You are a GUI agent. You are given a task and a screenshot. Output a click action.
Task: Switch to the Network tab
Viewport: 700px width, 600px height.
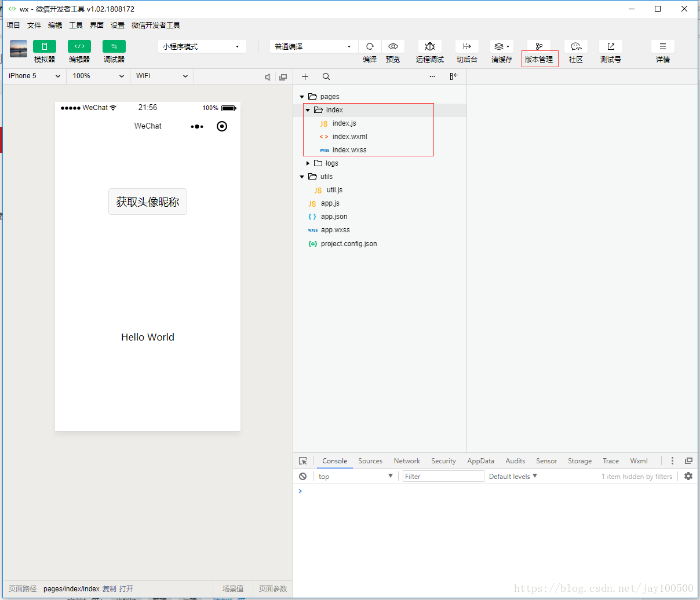click(407, 461)
